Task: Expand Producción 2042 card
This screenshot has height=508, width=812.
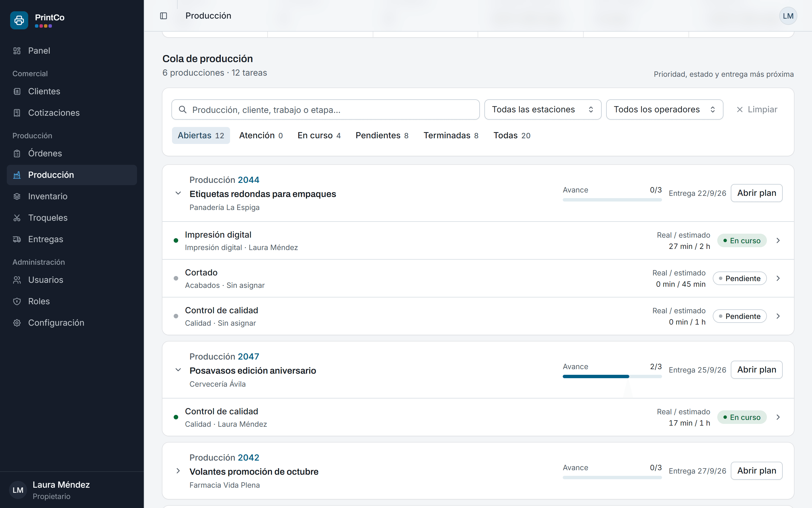Action: click(x=178, y=471)
